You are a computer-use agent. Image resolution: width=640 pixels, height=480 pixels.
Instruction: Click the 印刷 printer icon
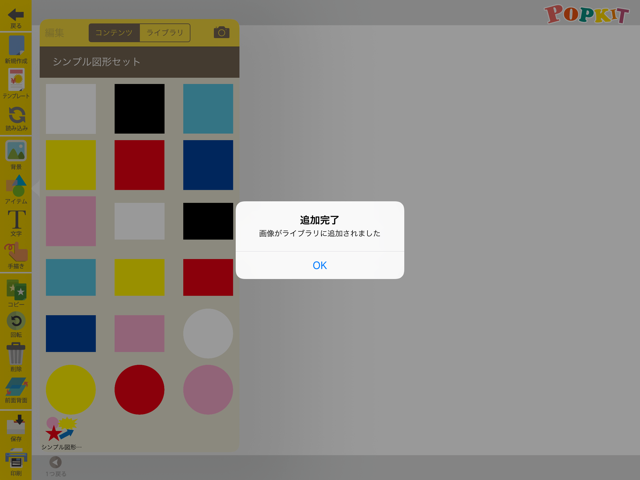[16, 459]
